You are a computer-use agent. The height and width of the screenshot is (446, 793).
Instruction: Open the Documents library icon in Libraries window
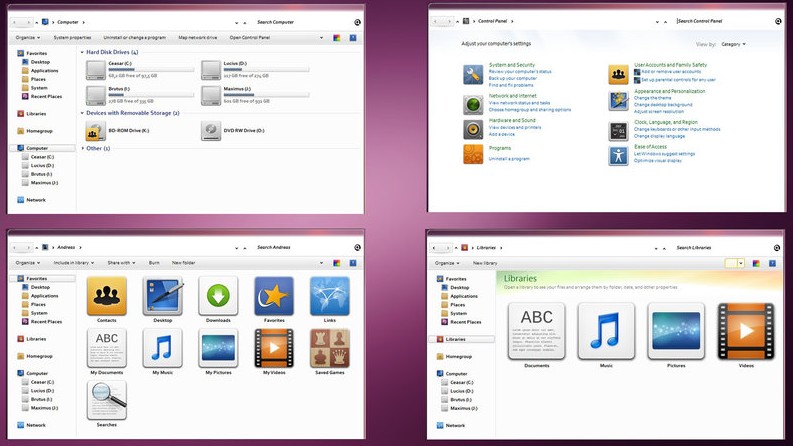click(537, 331)
